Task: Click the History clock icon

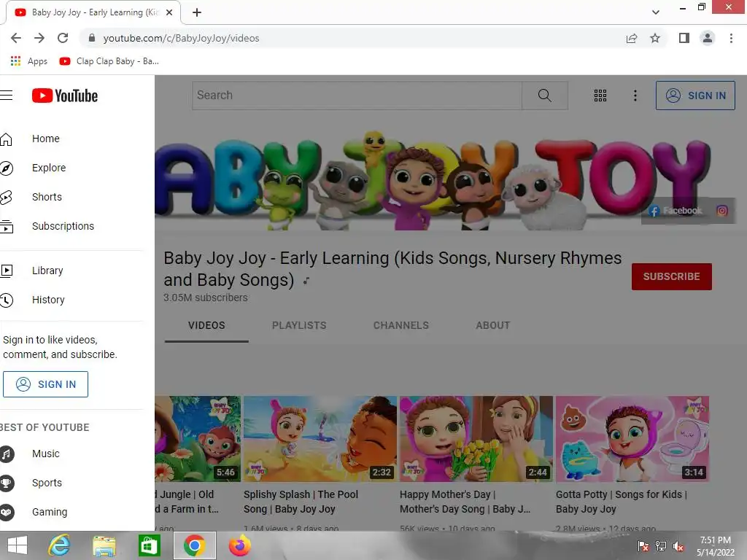Action: [x=6, y=300]
